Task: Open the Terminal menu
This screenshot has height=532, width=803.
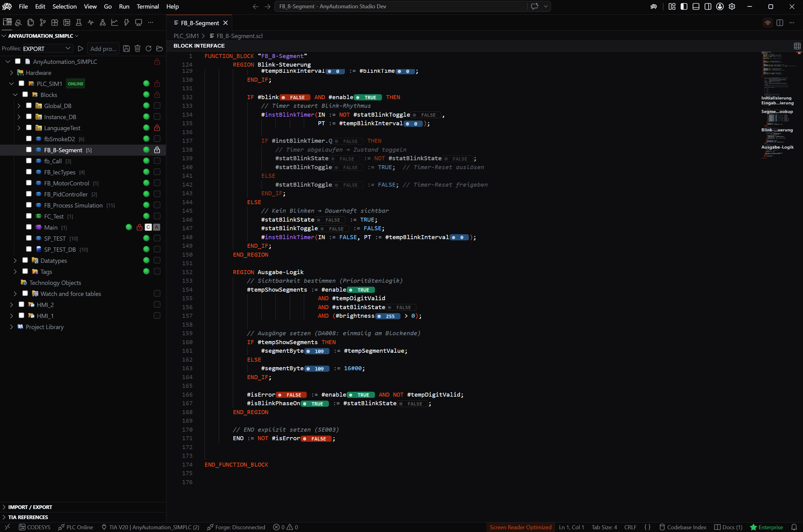Action: [148, 6]
